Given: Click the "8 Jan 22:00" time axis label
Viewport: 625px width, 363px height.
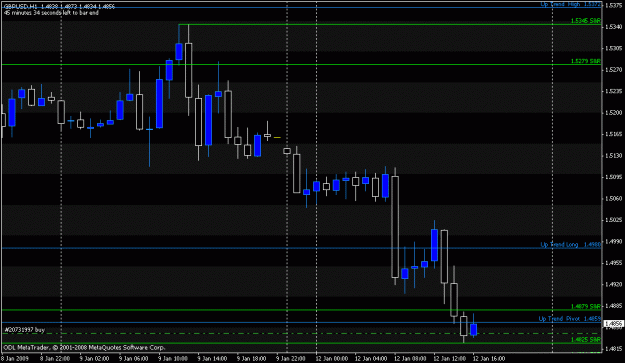Looking at the screenshot, I should click(54, 358).
